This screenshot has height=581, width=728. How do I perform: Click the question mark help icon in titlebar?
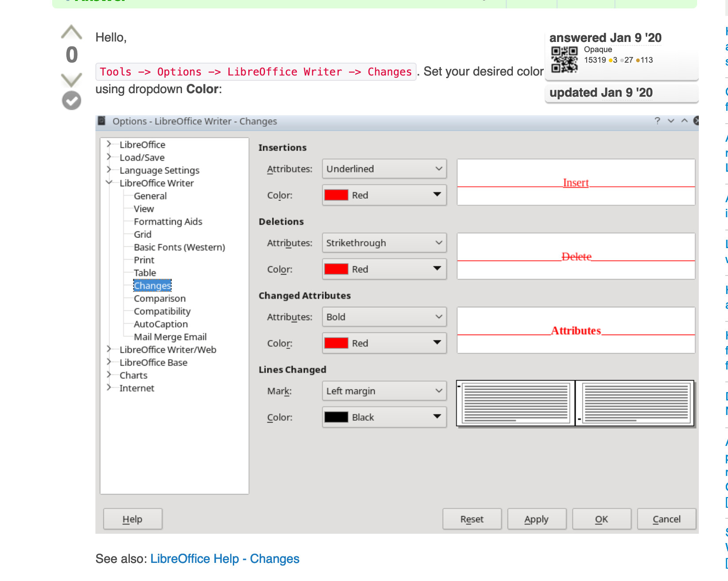657,121
